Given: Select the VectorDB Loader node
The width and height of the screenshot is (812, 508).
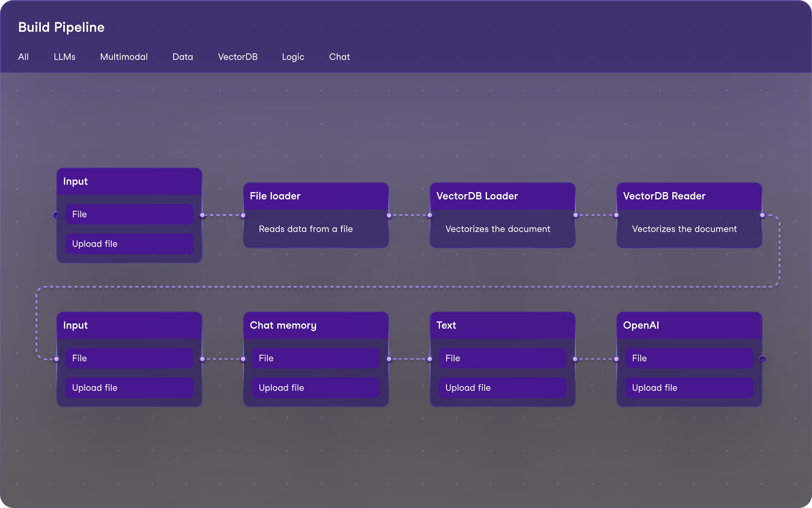Looking at the screenshot, I should coord(502,196).
